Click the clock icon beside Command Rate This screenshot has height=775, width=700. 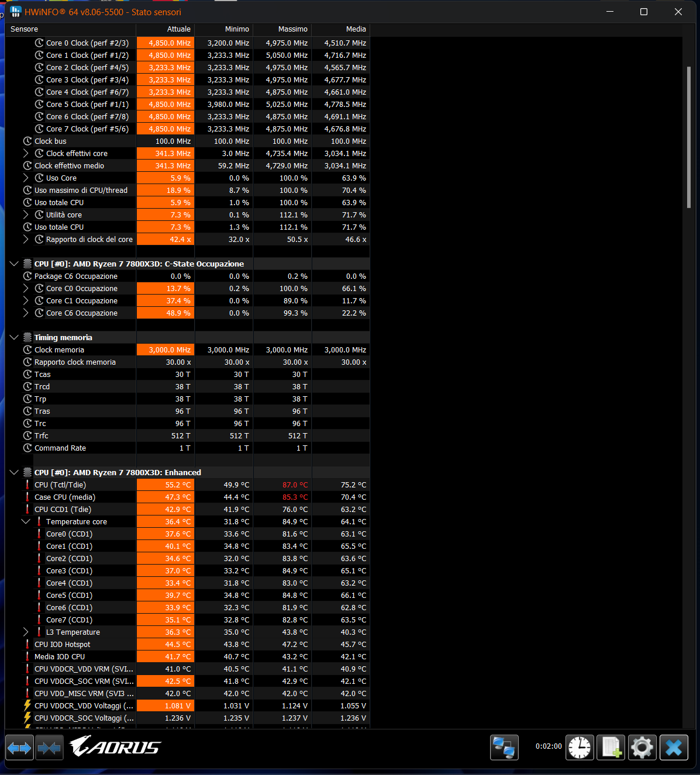[x=27, y=448]
